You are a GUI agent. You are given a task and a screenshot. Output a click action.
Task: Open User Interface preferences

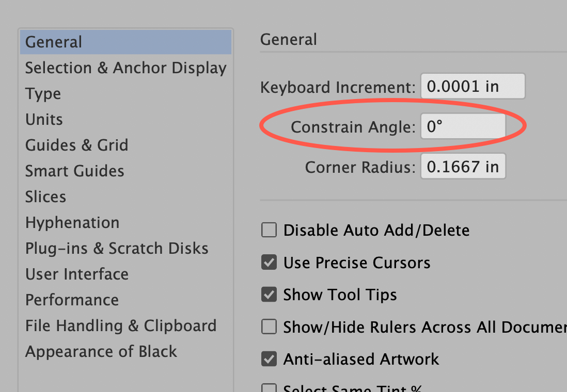(x=76, y=274)
